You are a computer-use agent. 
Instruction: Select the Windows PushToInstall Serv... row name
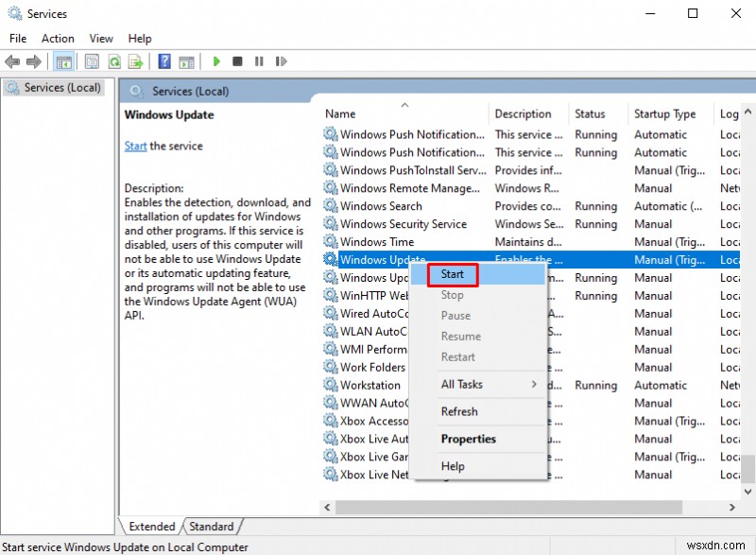tap(413, 170)
